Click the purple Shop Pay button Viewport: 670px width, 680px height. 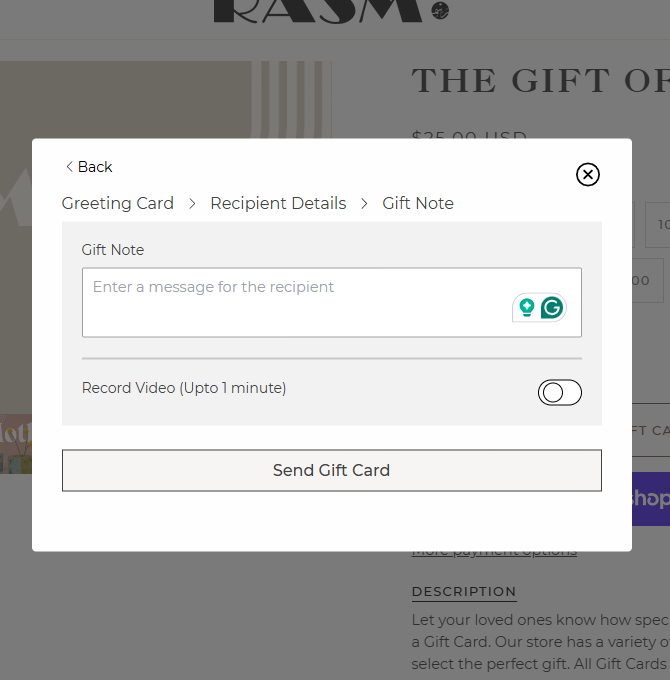point(650,498)
